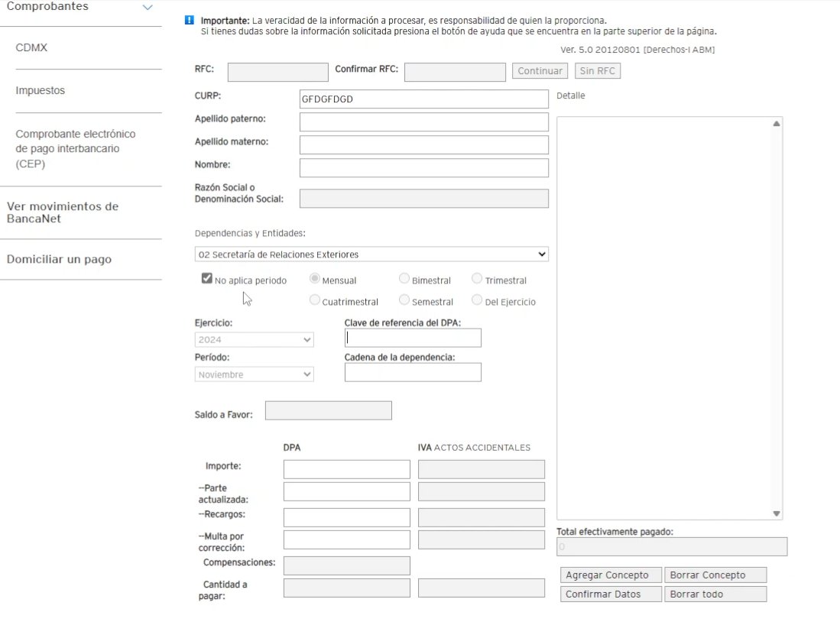This screenshot has height=622, width=840.
Task: Click the Total efectivamente pagado field
Action: (672, 546)
